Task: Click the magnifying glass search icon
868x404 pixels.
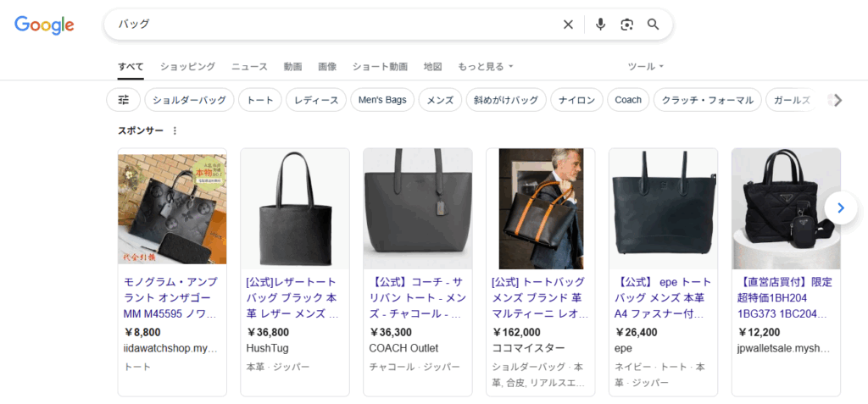Action: click(654, 25)
